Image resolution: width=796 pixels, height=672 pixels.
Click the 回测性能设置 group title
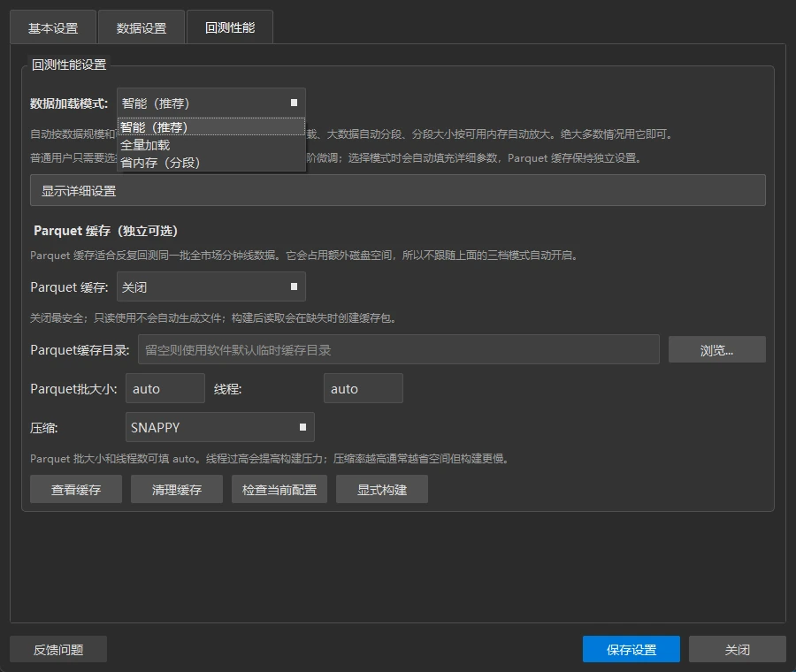pos(69,65)
